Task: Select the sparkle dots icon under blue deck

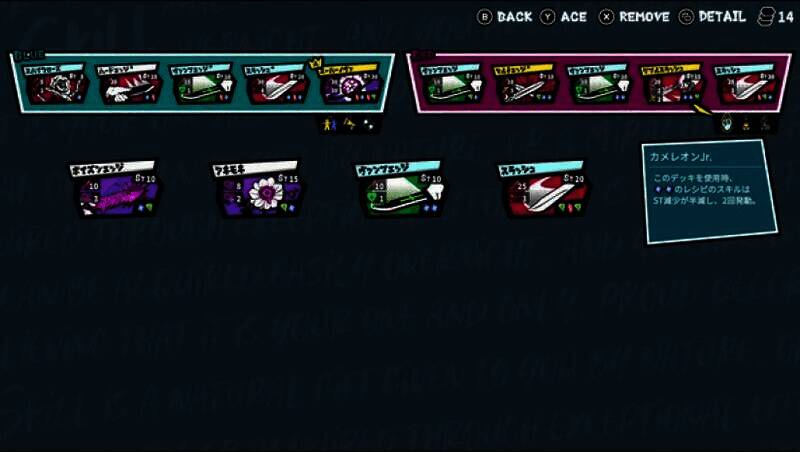Action: click(x=368, y=124)
